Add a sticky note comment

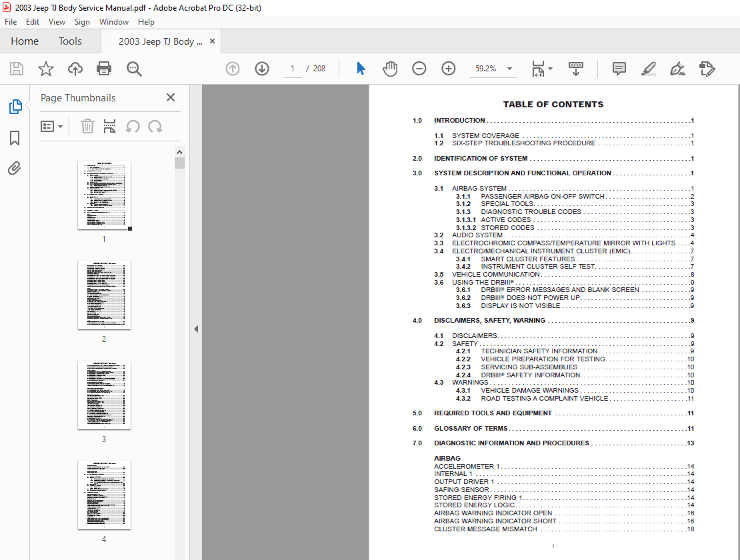(619, 69)
